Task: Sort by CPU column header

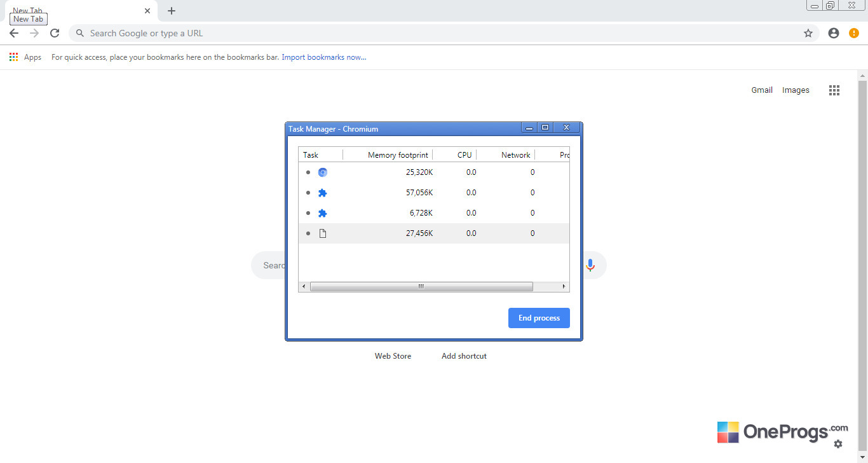Action: (455, 155)
